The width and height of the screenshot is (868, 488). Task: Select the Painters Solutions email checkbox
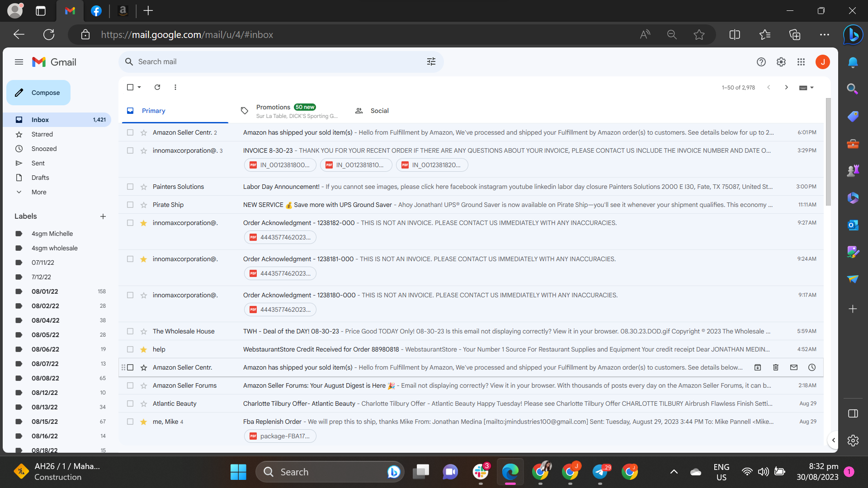[x=130, y=187]
